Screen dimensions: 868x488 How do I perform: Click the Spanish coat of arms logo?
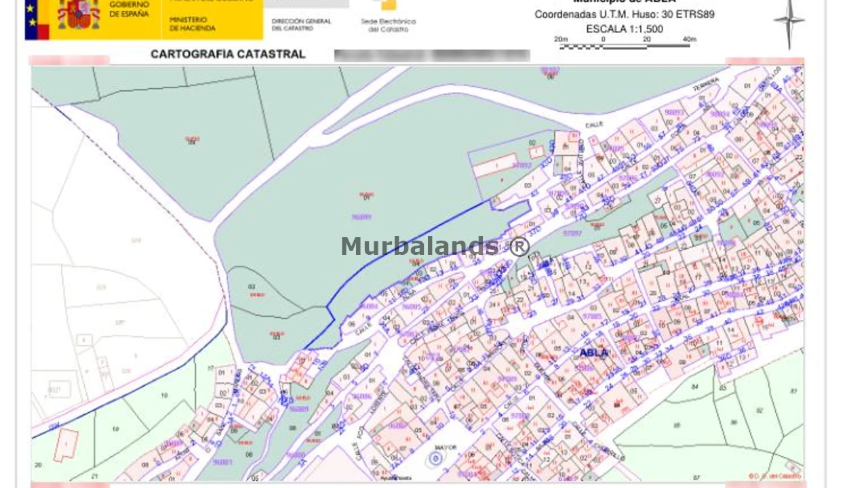[x=78, y=14]
